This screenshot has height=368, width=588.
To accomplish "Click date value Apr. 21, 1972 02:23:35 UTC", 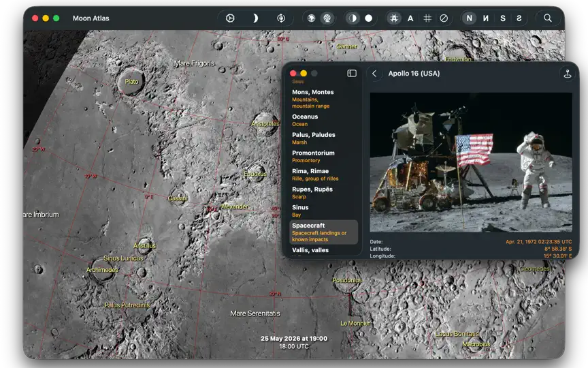I will [538, 242].
